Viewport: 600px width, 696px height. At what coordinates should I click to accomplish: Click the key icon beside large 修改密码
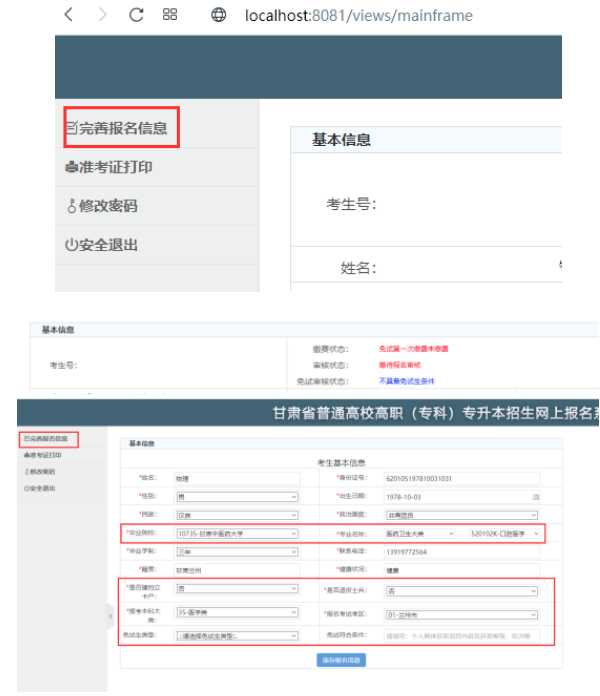point(71,206)
